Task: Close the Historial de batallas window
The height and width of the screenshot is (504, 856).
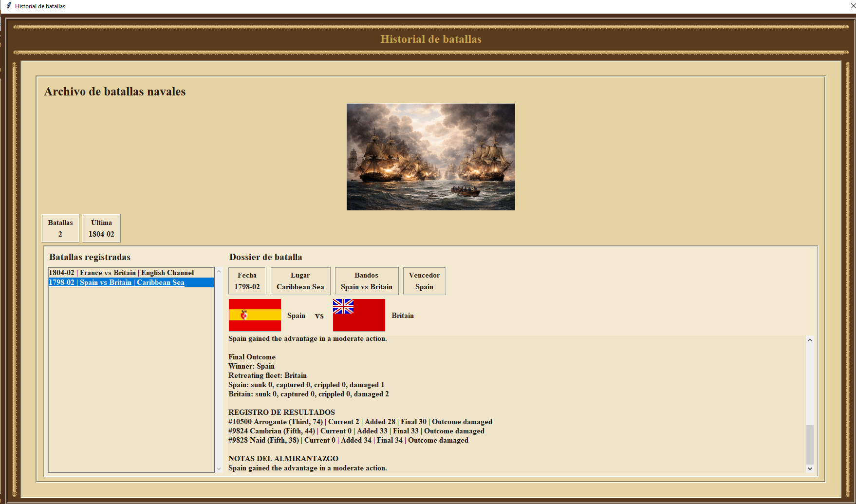Action: click(x=853, y=6)
